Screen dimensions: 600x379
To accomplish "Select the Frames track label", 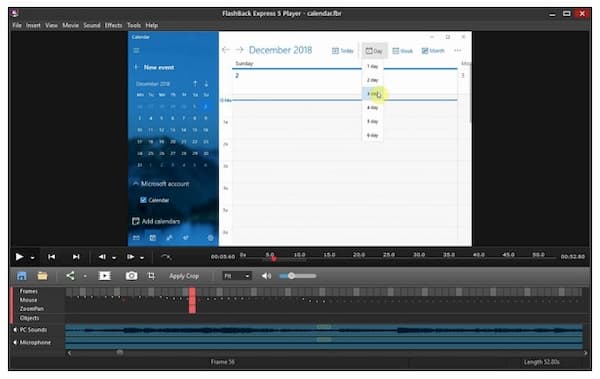I will (x=29, y=291).
